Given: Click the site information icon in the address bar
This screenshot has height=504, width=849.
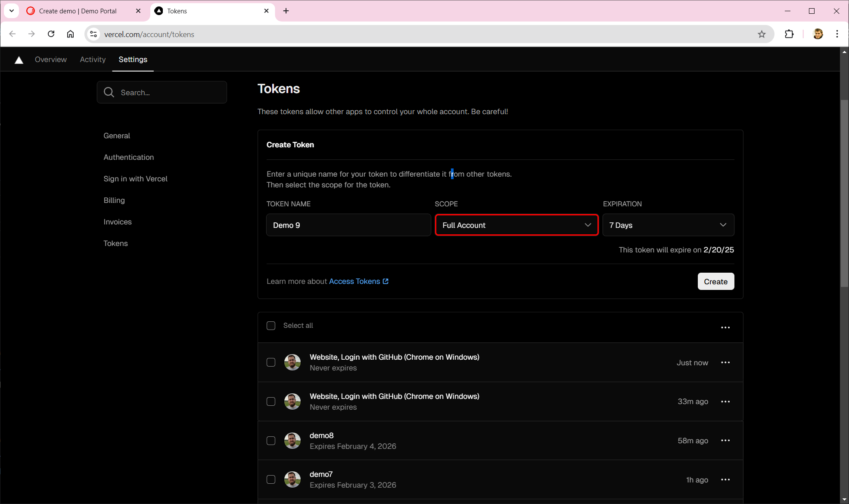Looking at the screenshot, I should 93,34.
